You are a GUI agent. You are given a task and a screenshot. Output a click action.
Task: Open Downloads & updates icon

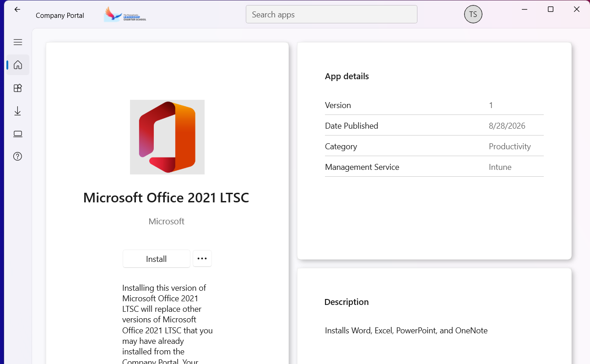18,111
